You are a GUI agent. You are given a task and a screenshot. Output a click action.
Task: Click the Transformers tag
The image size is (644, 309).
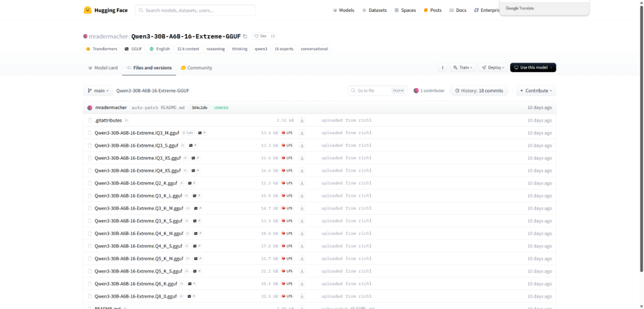[x=102, y=49]
